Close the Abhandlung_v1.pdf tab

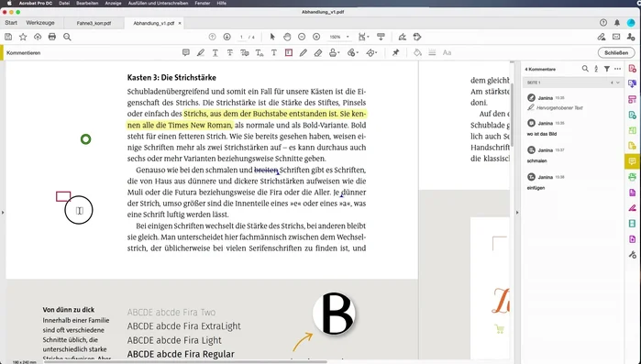pos(180,23)
